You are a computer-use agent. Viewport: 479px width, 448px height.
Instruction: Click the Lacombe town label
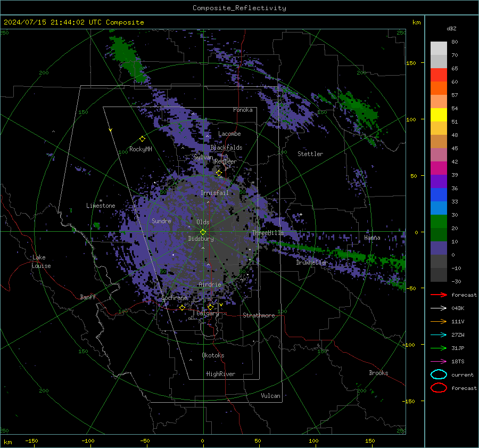coord(229,134)
